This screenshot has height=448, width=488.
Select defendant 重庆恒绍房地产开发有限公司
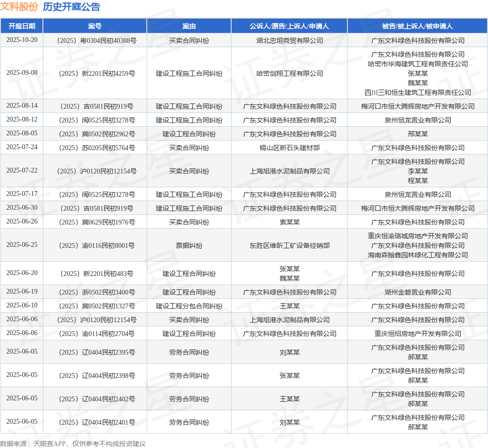[x=417, y=334]
